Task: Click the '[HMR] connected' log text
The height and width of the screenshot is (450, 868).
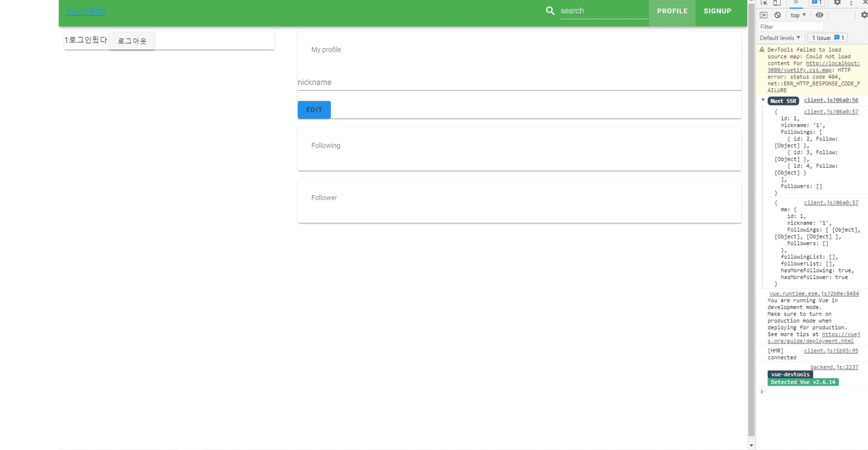Action: pos(782,354)
